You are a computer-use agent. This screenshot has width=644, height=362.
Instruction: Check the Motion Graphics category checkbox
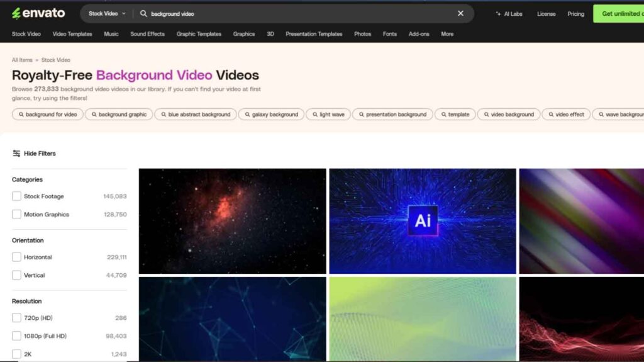pos(16,214)
